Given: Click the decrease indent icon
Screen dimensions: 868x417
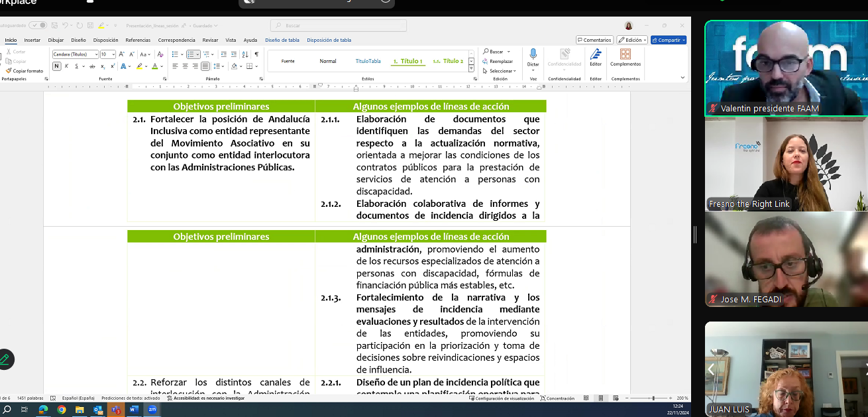Looking at the screenshot, I should 223,54.
